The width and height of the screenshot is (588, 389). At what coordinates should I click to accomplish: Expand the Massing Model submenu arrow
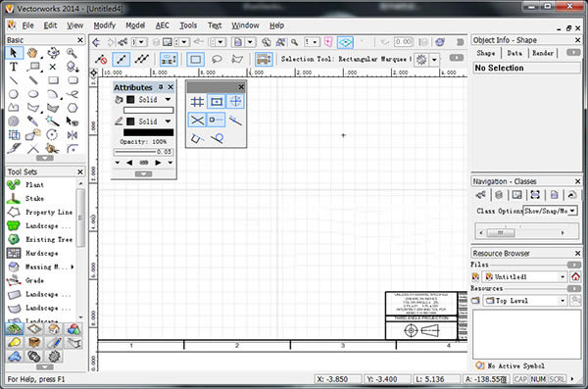[72, 267]
